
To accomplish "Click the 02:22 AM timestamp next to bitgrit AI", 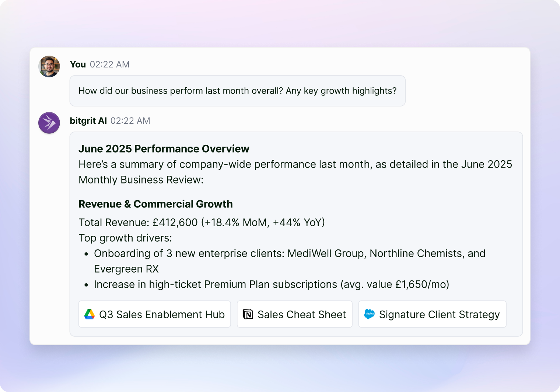I will (x=130, y=120).
